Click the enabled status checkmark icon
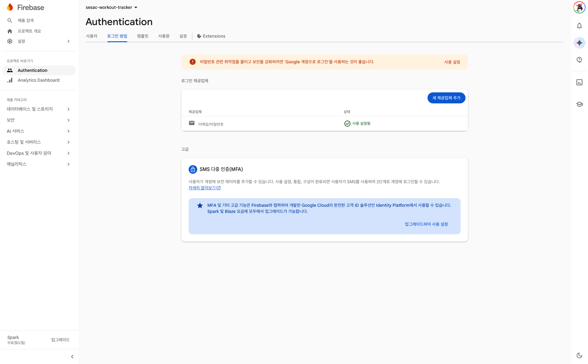 [x=347, y=124]
